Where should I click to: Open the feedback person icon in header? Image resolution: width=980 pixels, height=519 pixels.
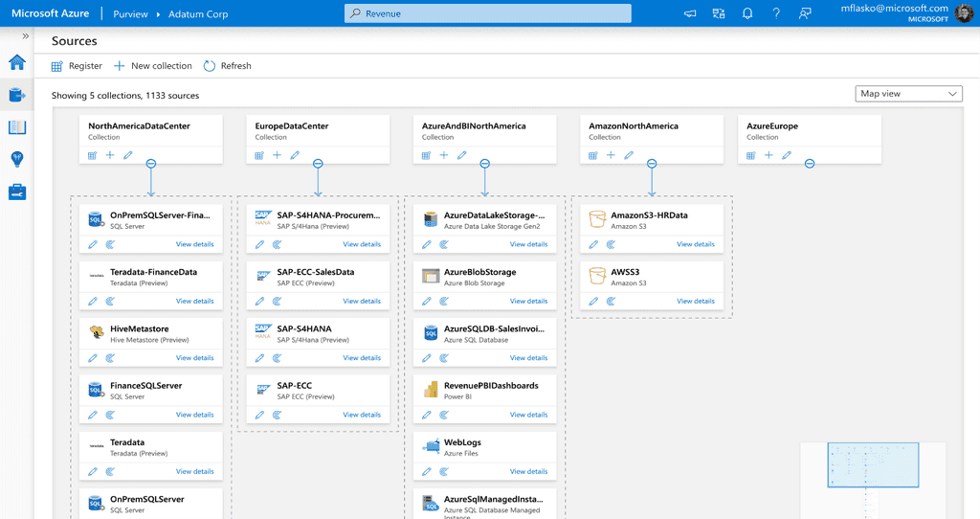pyautogui.click(x=804, y=13)
